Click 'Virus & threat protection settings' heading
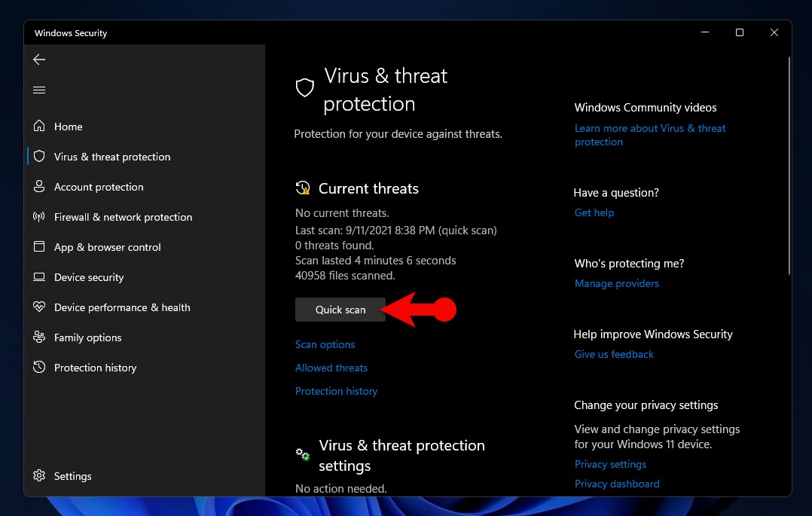 (x=402, y=456)
